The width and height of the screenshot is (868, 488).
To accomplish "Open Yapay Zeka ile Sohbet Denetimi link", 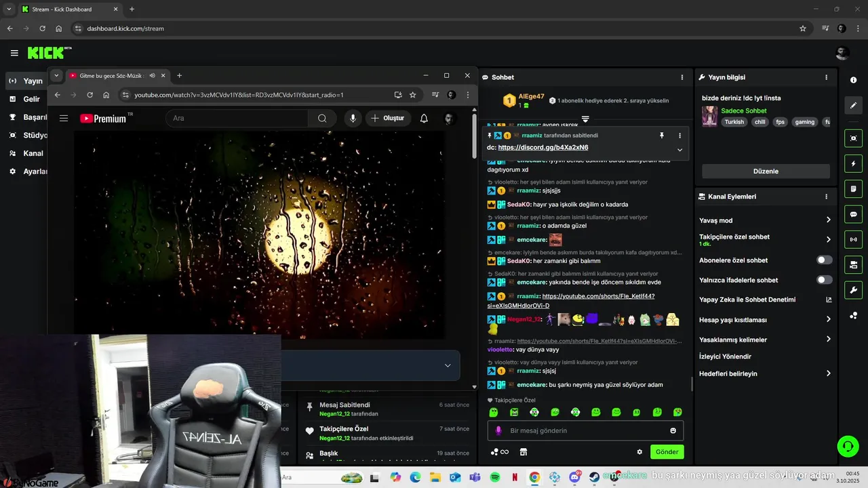I will (765, 300).
